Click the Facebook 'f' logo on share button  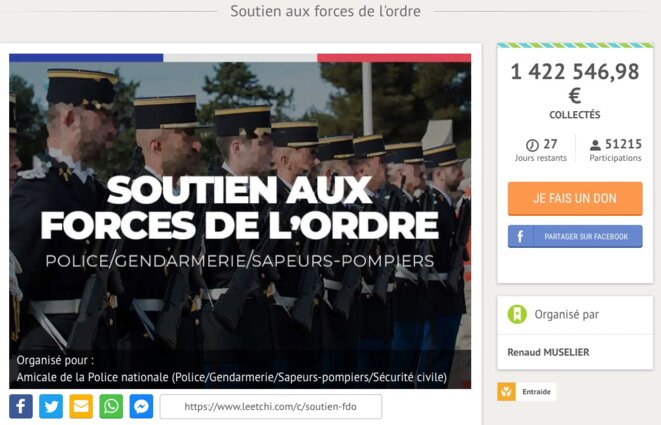[520, 237]
